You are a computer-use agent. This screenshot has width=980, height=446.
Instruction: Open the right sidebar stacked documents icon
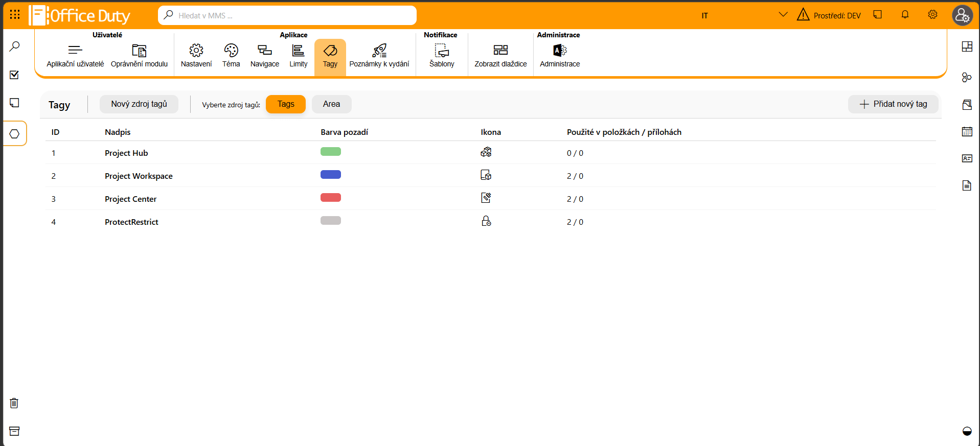967,105
